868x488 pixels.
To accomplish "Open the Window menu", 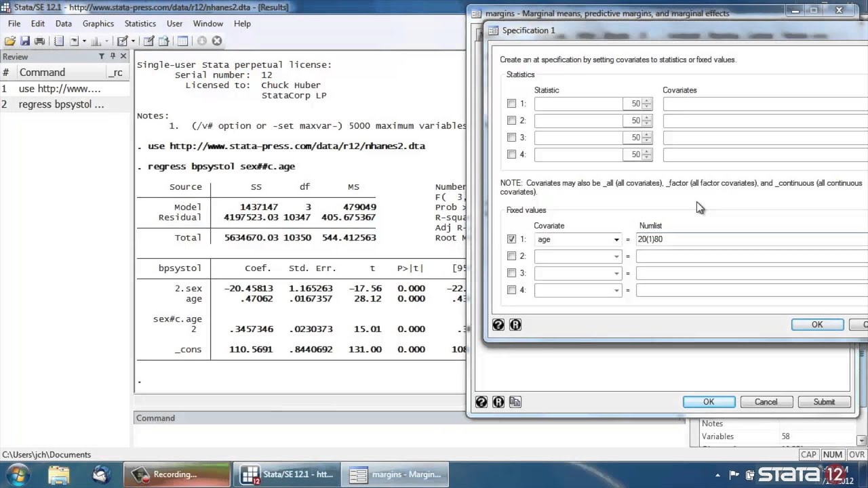I will click(208, 23).
